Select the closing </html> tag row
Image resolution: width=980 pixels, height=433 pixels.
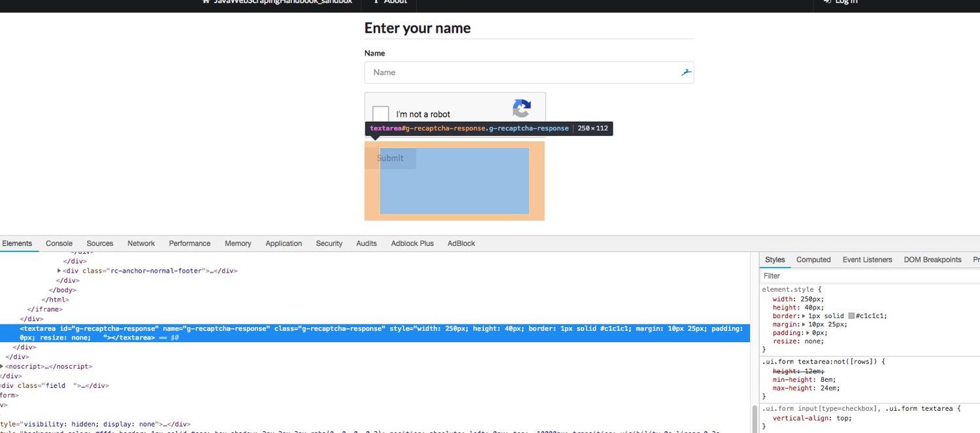55,300
